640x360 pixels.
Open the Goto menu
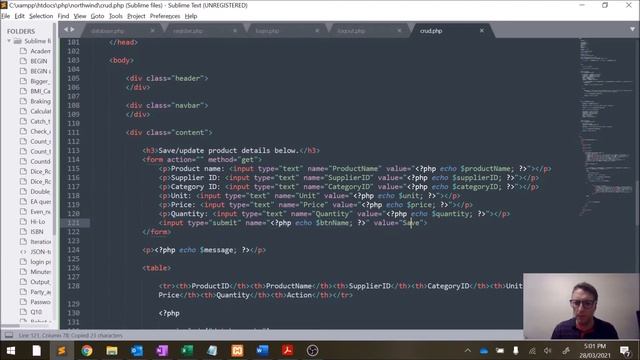pyautogui.click(x=97, y=16)
